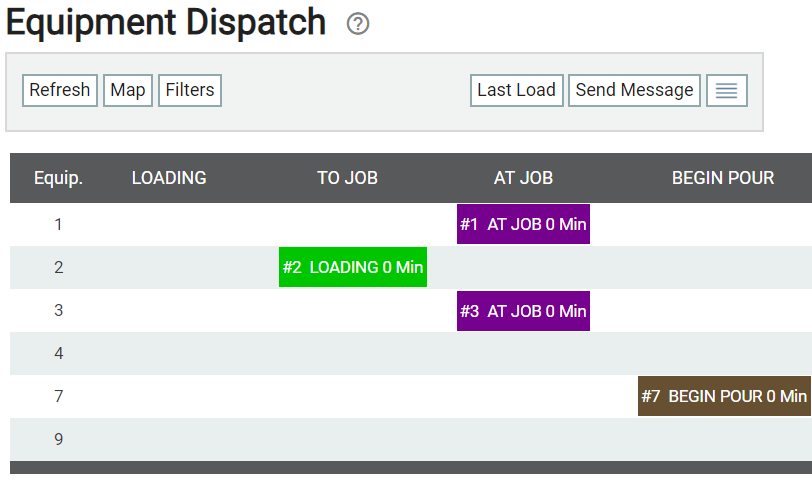Select equipment row 4

(411, 353)
